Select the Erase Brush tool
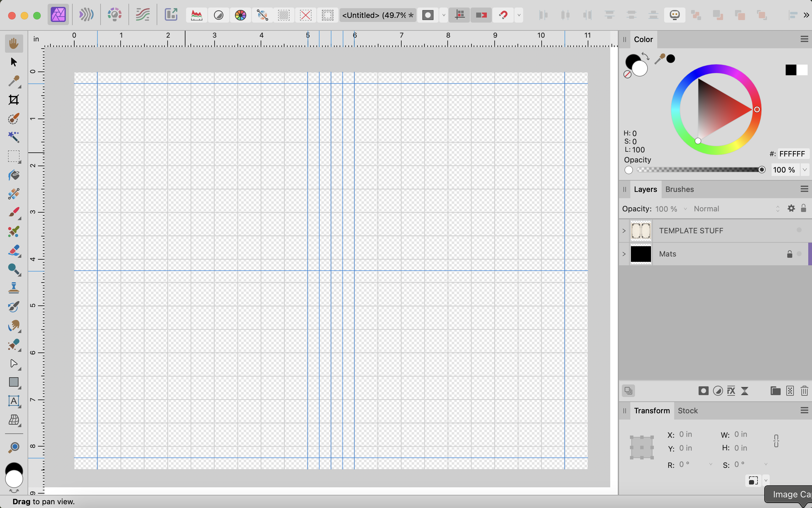Screen dimensions: 812x508 14,250
